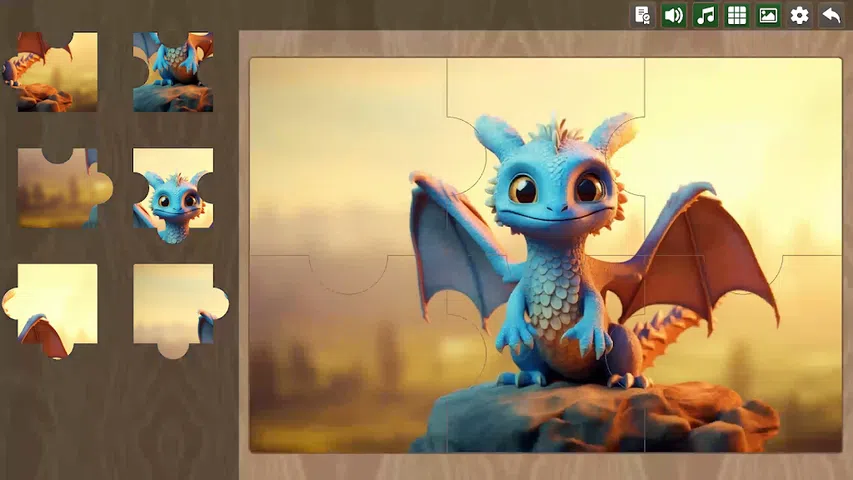853x480 pixels.
Task: Open settings gear icon
Action: click(799, 15)
